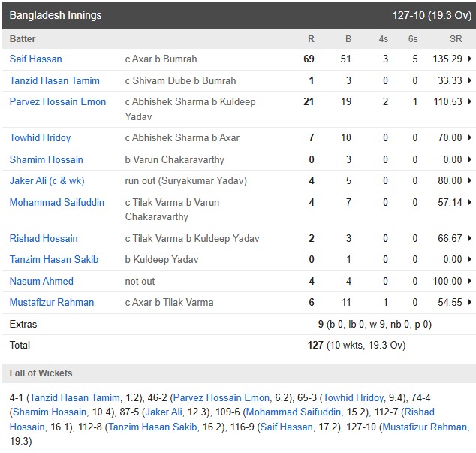Click the Bangladesh Innings header bar
Image resolution: width=476 pixels, height=453 pixels.
tap(238, 15)
